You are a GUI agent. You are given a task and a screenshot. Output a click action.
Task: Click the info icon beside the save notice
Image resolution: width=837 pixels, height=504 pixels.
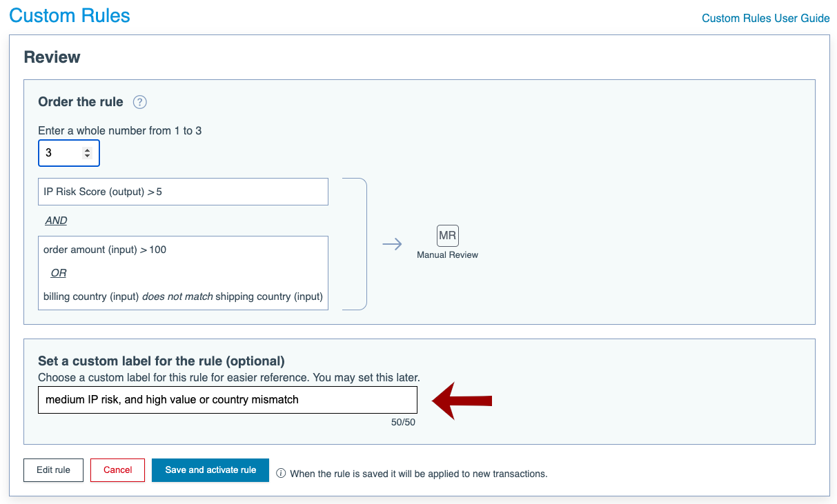pos(281,474)
